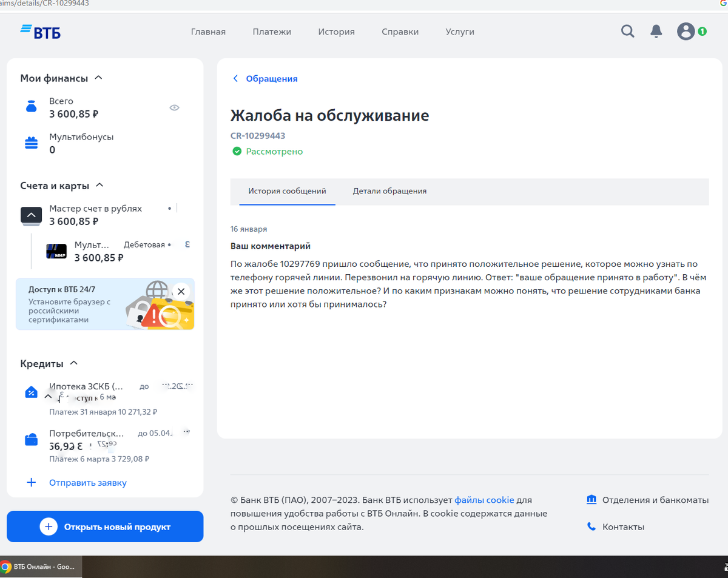The image size is (728, 578).
Task: Open the файлы cookie link
Action: 484,499
